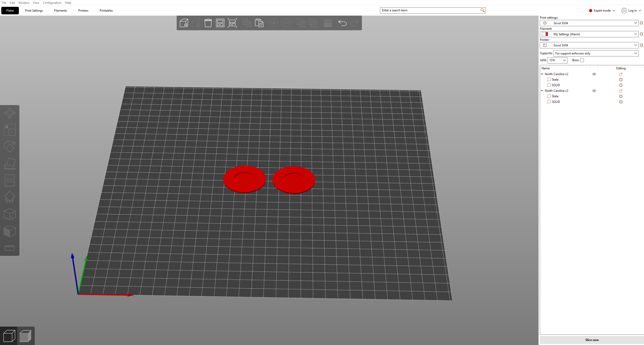Toggle visibility of North Carolina v2 second instance
The width and height of the screenshot is (644, 345).
click(594, 91)
